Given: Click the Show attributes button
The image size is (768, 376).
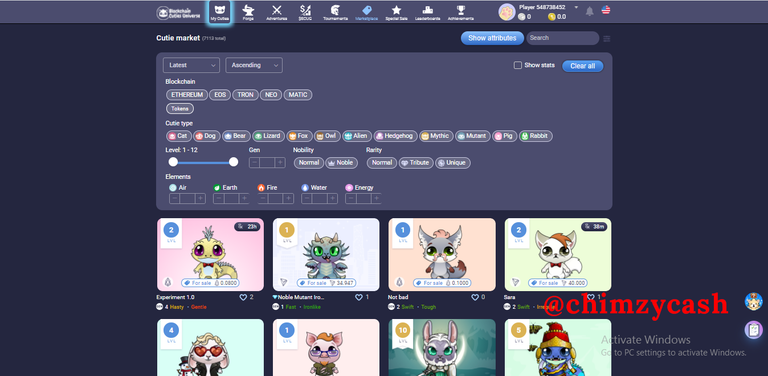Looking at the screenshot, I should [x=492, y=38].
